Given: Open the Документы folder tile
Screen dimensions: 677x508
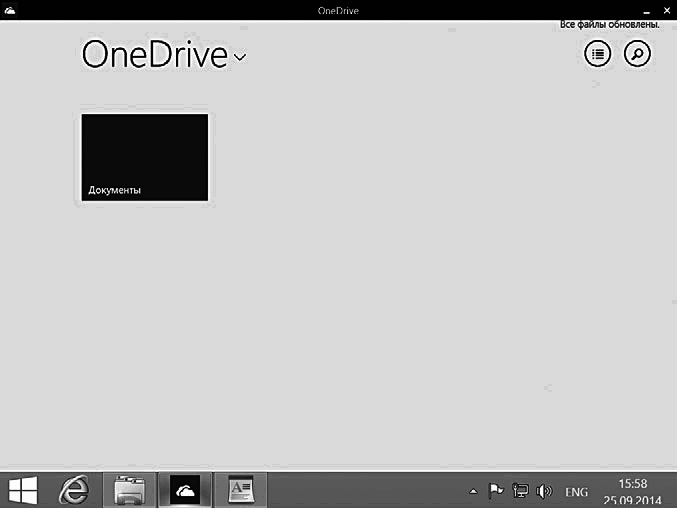Looking at the screenshot, I should pyautogui.click(x=145, y=157).
